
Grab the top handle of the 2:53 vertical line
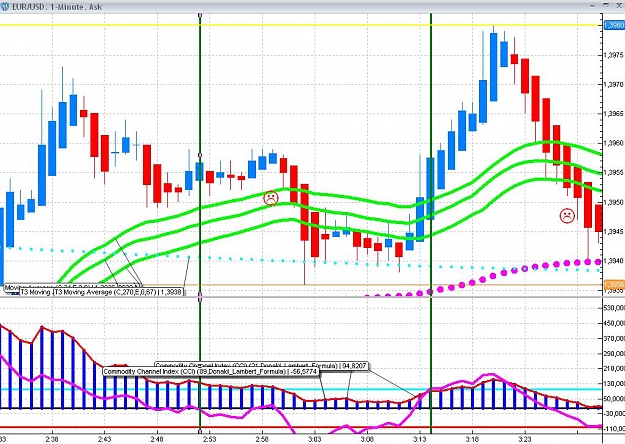click(200, 15)
